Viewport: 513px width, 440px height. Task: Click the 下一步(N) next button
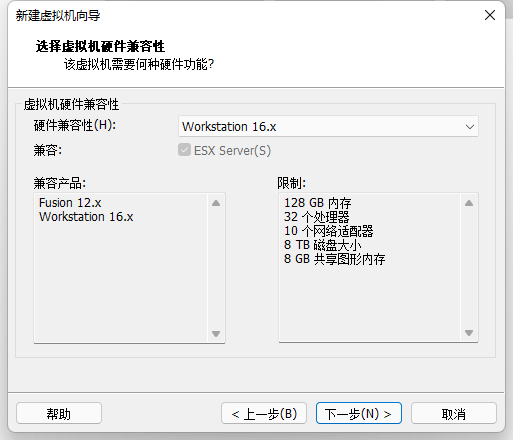(x=359, y=413)
